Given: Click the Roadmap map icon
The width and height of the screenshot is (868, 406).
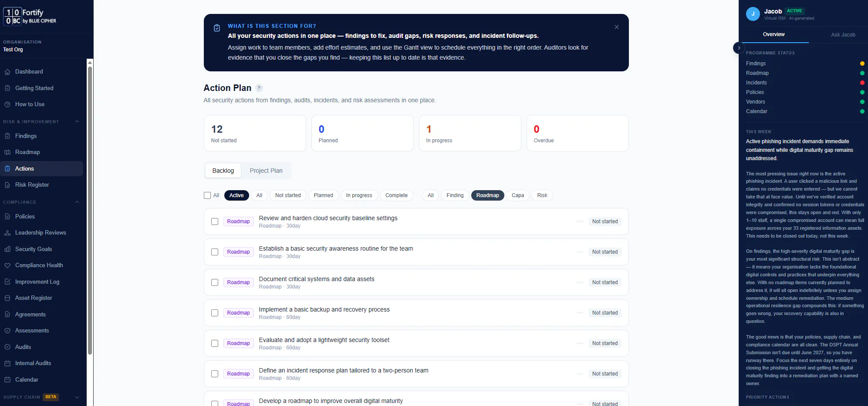Looking at the screenshot, I should click(x=7, y=152).
